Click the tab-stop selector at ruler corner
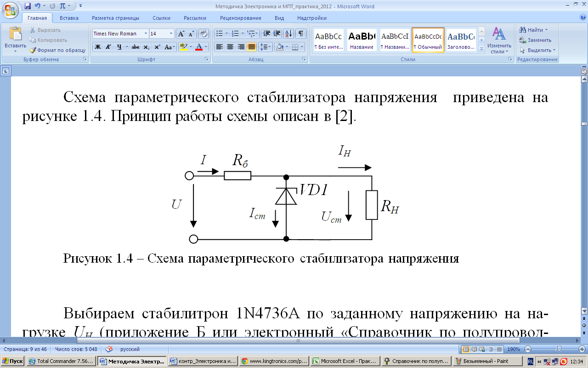 point(6,71)
